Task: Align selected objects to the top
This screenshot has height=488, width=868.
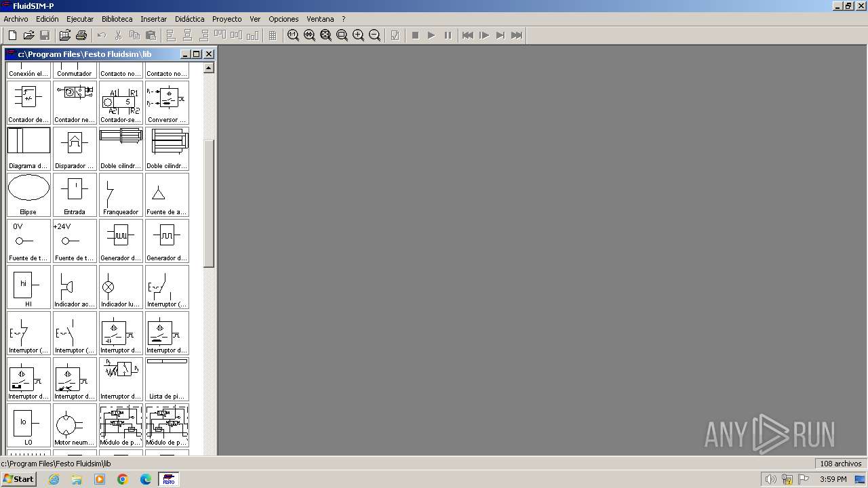Action: click(220, 35)
